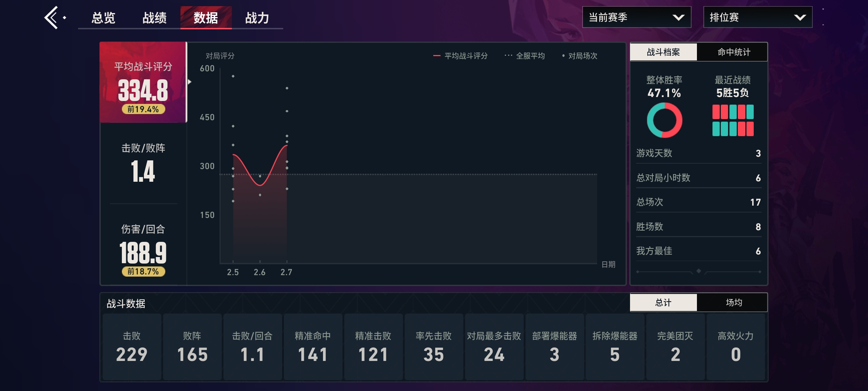This screenshot has height=391, width=868.
Task: Click the win rate donut chart
Action: point(664,120)
